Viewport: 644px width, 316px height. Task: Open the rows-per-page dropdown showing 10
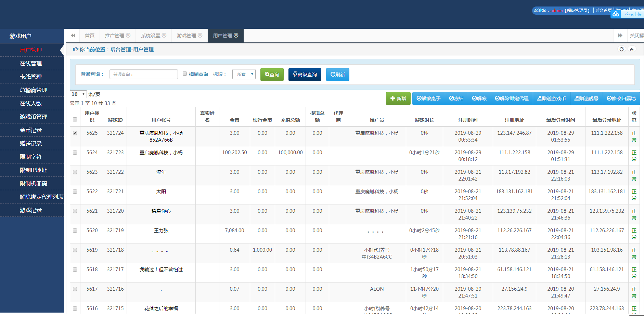(x=78, y=94)
